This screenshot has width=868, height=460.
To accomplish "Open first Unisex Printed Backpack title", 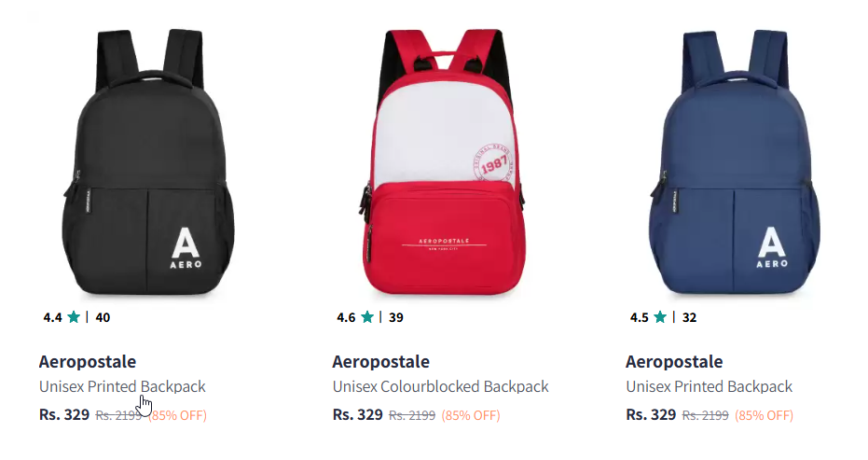I will (122, 386).
